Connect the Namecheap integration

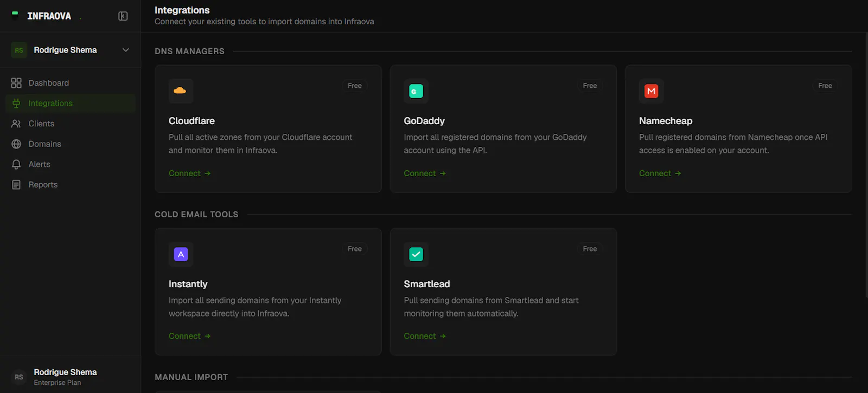[660, 173]
